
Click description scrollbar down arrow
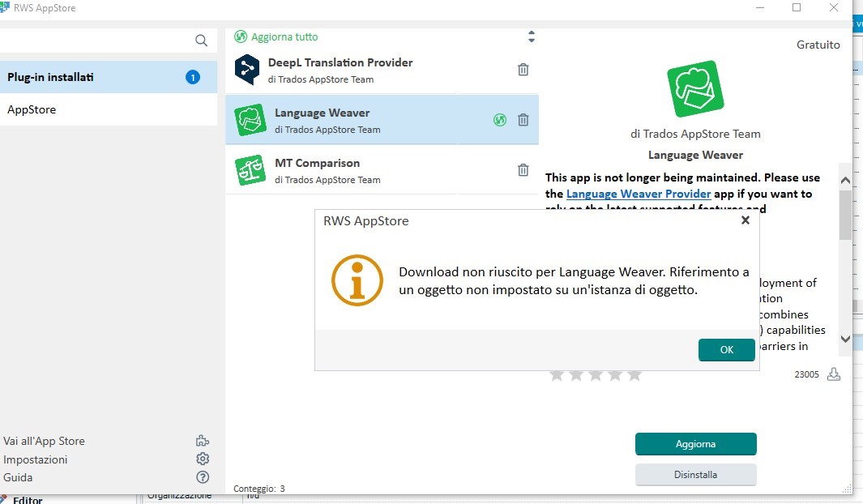[x=845, y=339]
